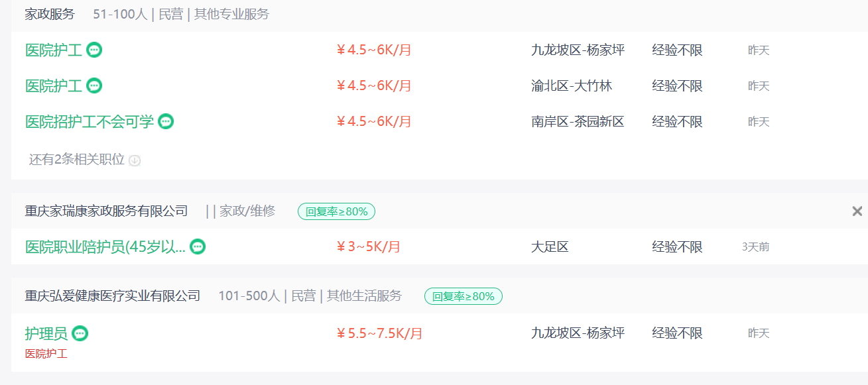Open 护理员 job listing title
The image size is (868, 385).
coord(46,333)
